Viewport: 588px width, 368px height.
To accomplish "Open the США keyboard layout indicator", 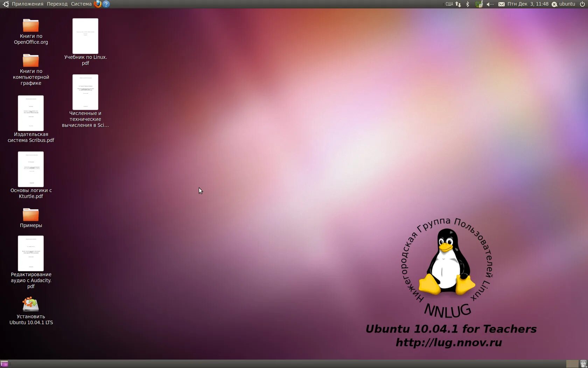I will tap(449, 4).
